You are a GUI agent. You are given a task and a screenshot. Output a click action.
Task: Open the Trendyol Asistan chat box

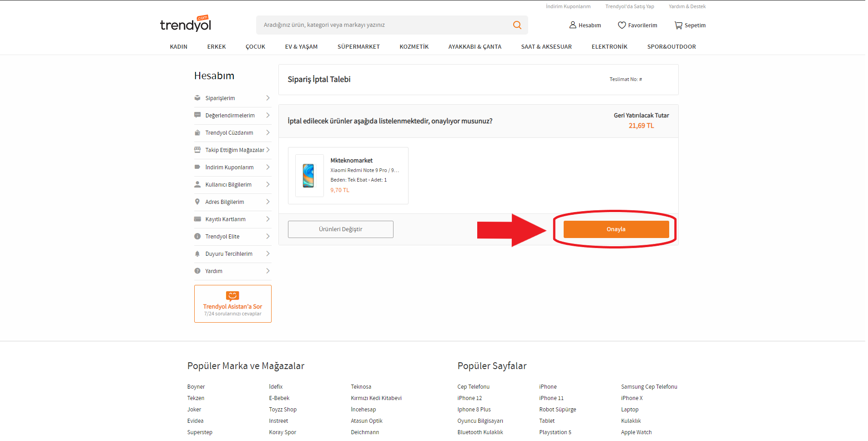232,304
